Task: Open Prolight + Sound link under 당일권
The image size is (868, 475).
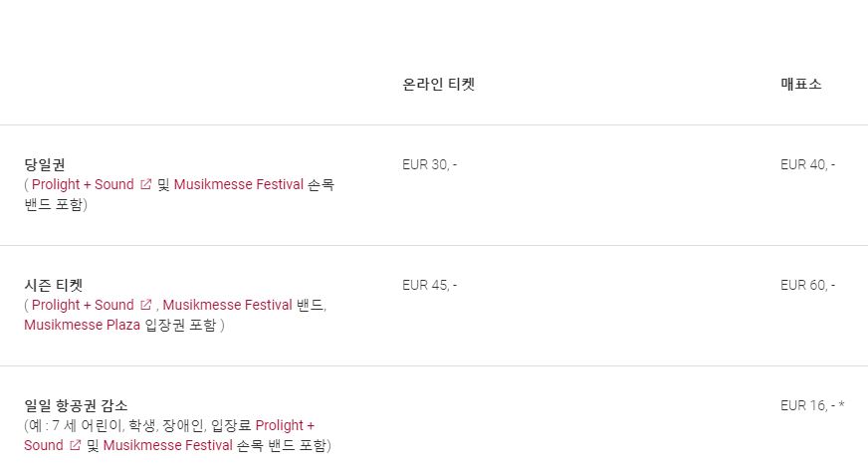Action: pos(83,184)
